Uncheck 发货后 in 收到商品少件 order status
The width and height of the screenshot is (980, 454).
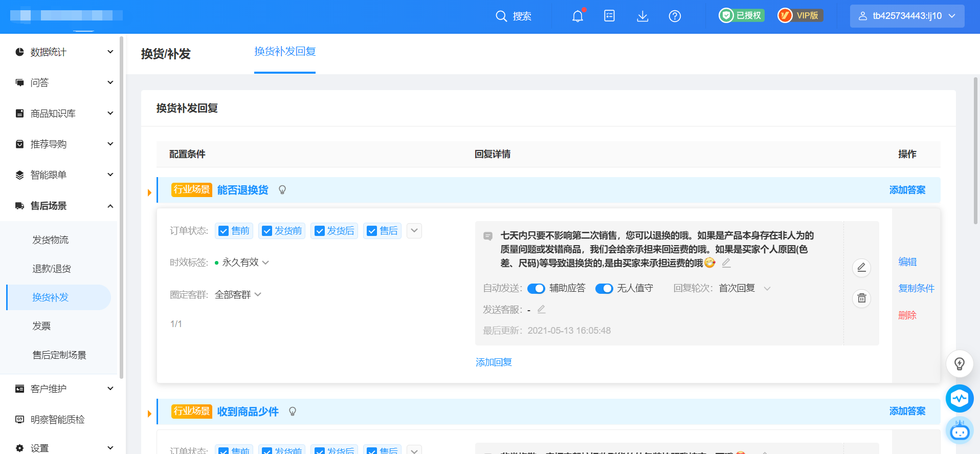[x=320, y=450]
